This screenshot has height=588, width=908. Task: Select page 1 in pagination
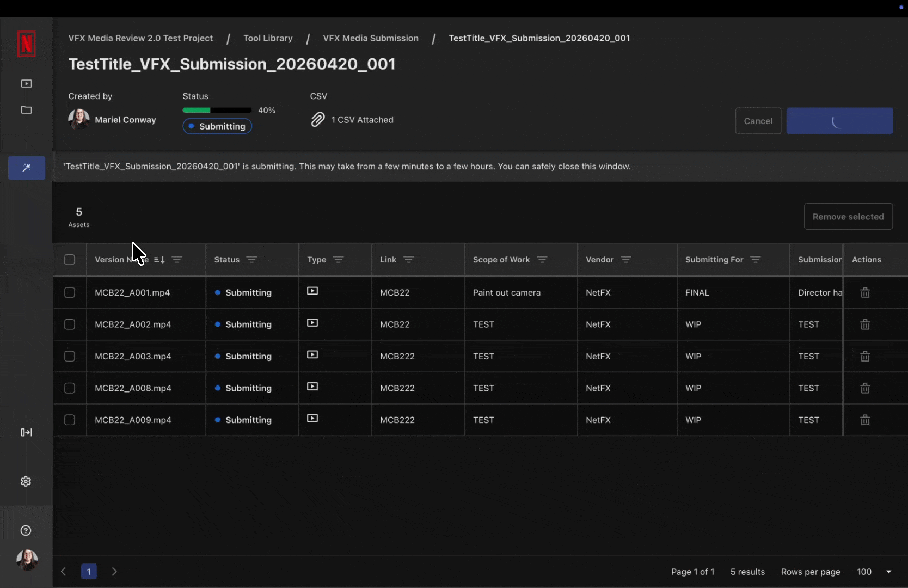coord(89,572)
